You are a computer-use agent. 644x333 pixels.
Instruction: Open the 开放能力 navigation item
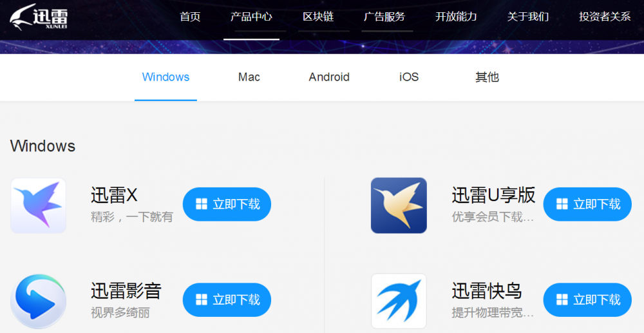point(456,17)
